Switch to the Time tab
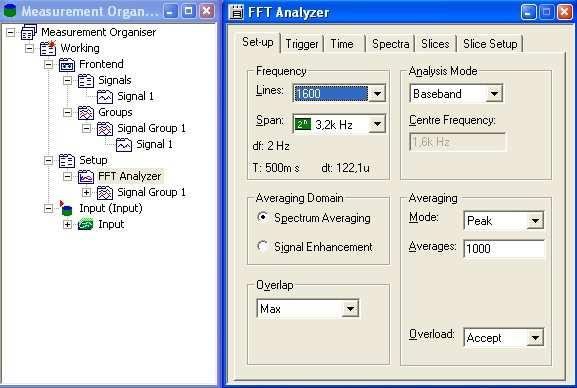This screenshot has width=577, height=388. tap(342, 44)
